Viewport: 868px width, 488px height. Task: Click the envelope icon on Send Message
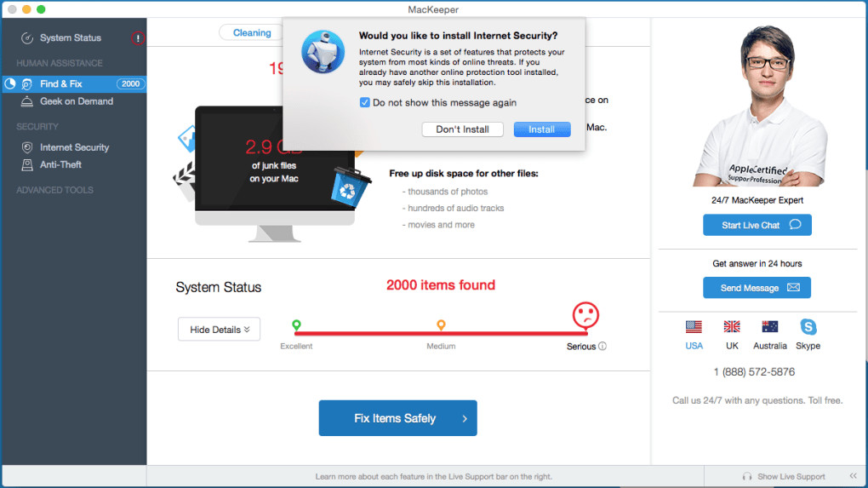point(793,288)
